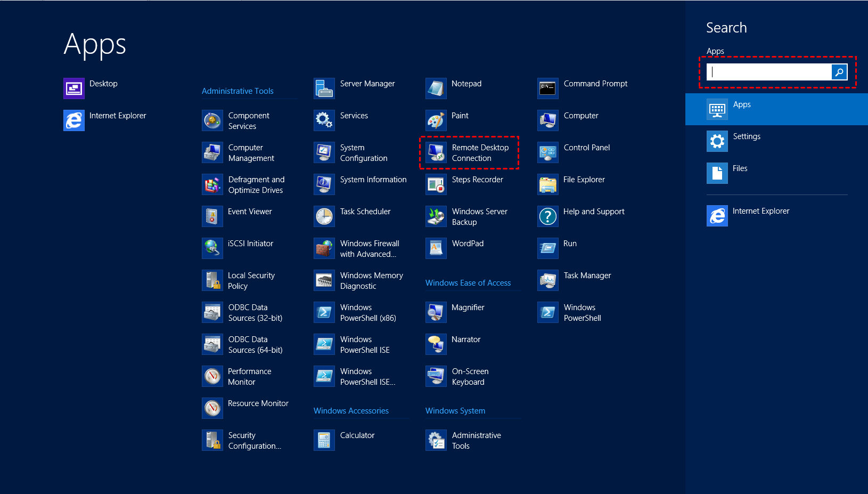Open the Command Prompt icon
Viewport: 868px width, 494px height.
547,88
